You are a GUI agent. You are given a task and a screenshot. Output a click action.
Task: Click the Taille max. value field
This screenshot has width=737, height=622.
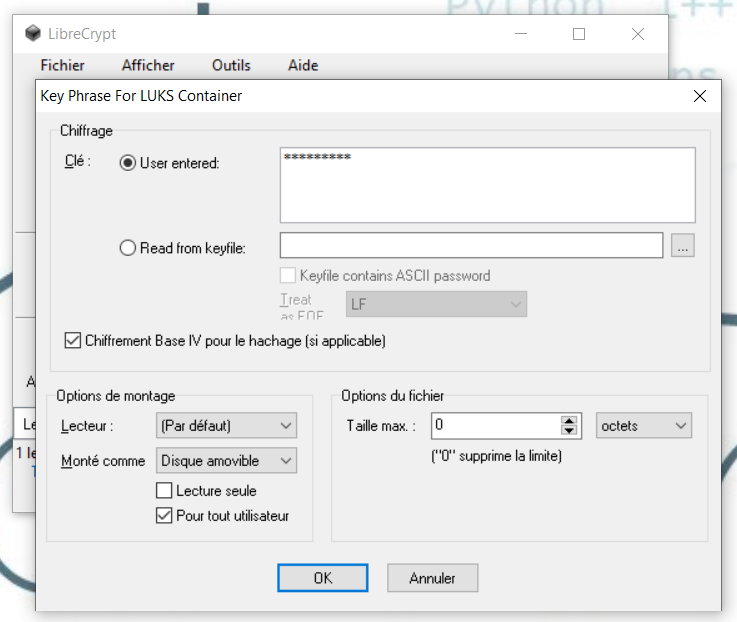point(495,425)
